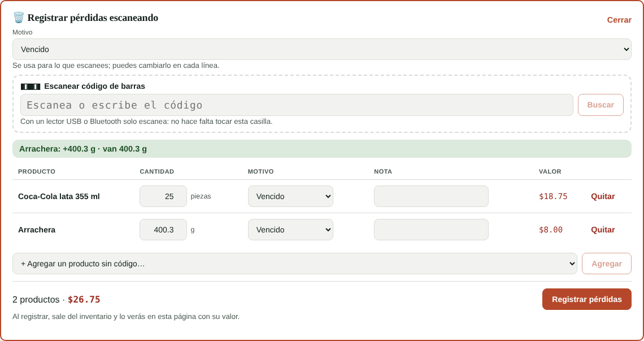Screen dimensions: 644x341
Task: Edit the Coca-Cola quantity field
Action: [x=163, y=196]
